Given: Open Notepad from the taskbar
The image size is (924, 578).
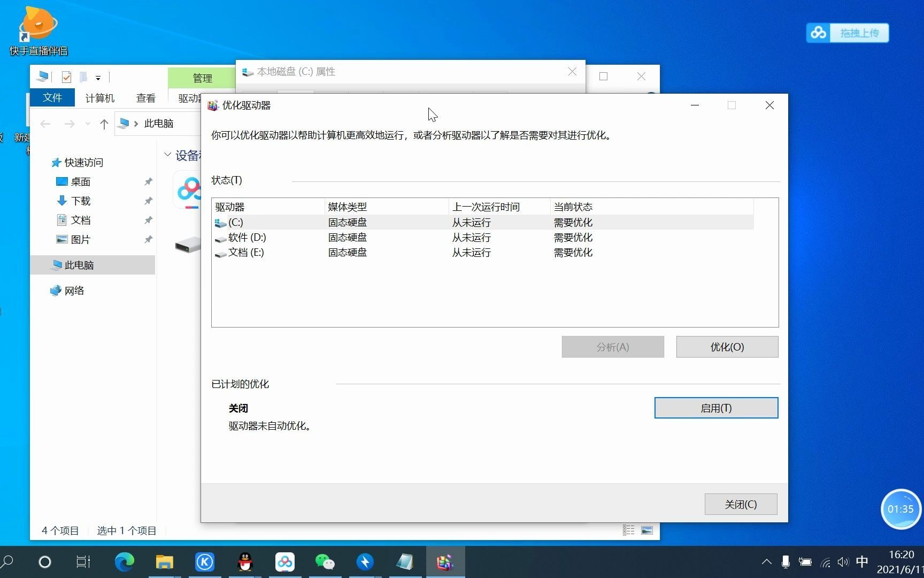Looking at the screenshot, I should click(x=405, y=561).
